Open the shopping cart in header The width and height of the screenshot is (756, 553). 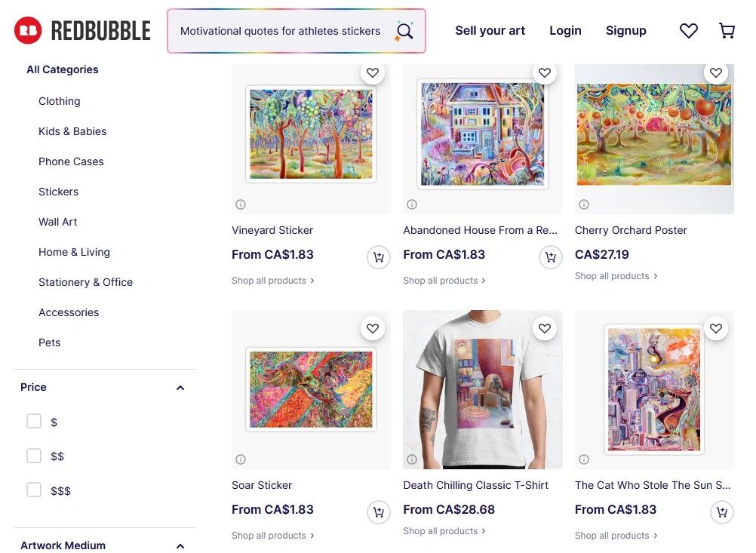pyautogui.click(x=727, y=31)
